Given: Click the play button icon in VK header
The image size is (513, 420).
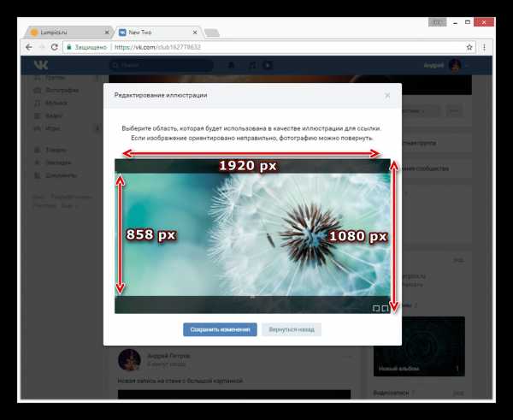Looking at the screenshot, I should [268, 65].
